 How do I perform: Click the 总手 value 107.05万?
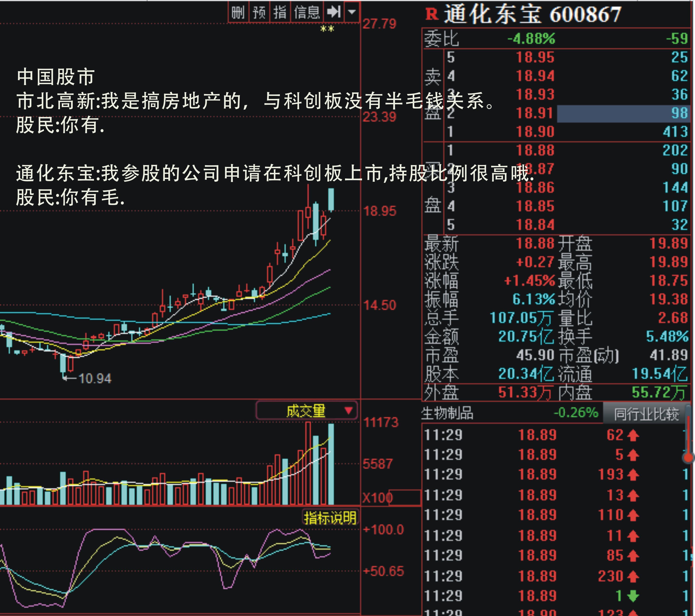click(x=522, y=318)
